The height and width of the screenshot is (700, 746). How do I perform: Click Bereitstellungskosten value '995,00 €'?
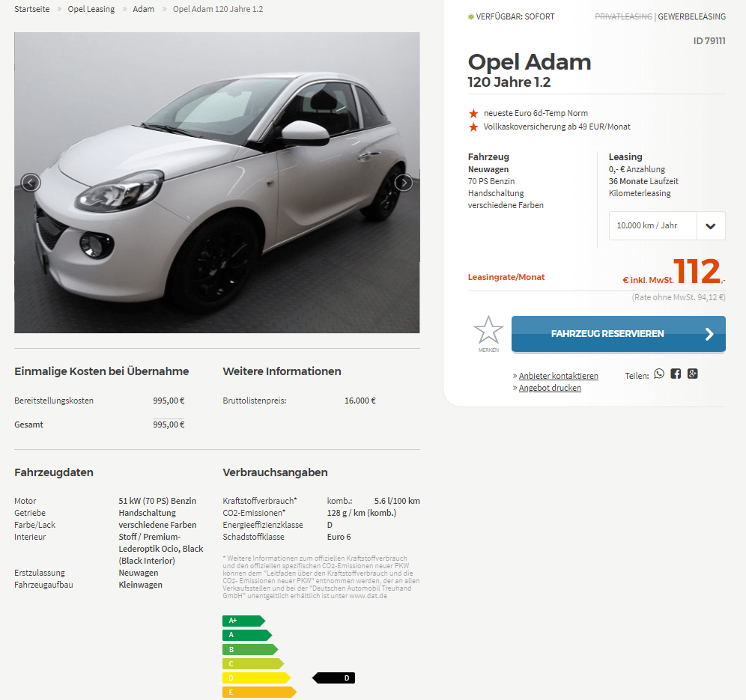click(169, 401)
